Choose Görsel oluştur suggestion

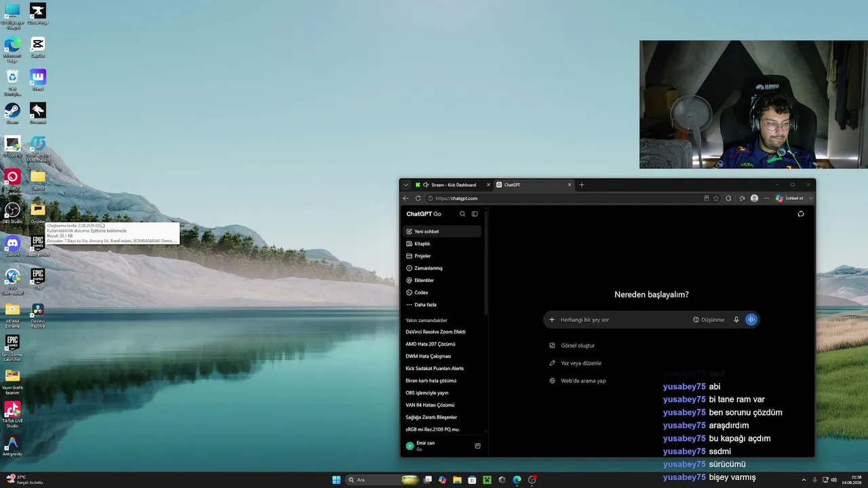572,346
